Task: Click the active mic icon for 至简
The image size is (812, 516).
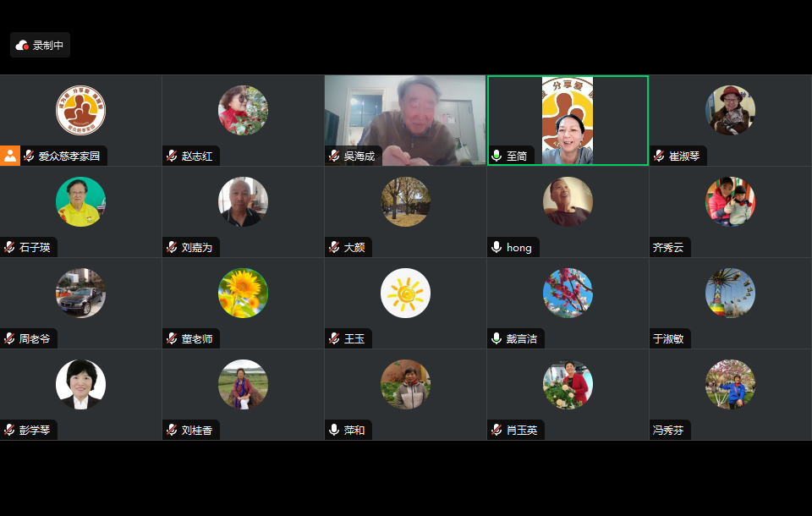Action: pyautogui.click(x=497, y=156)
